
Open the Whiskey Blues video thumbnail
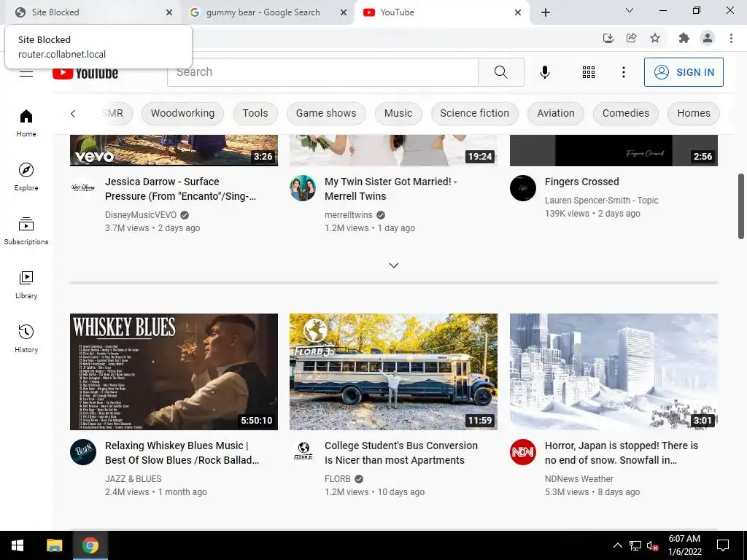point(174,371)
